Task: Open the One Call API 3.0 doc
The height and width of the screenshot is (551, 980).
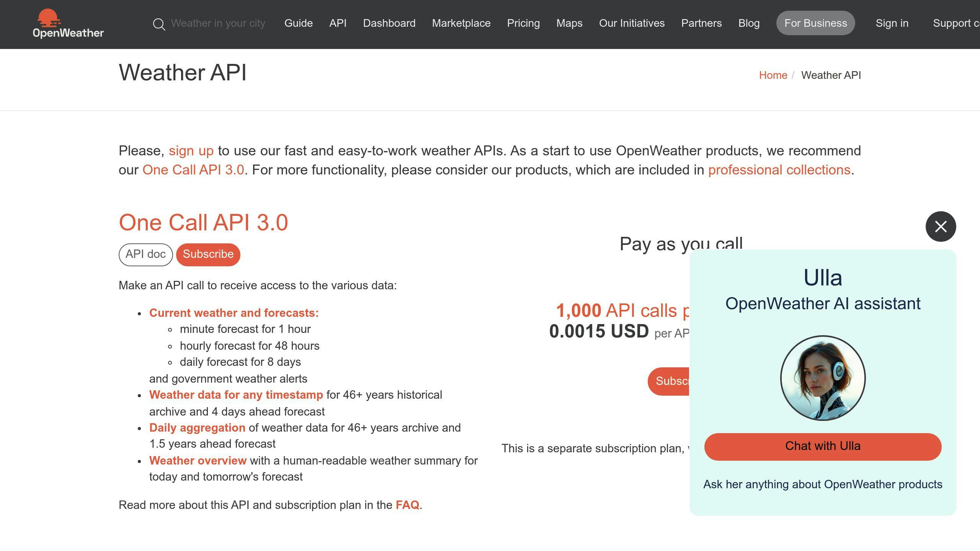Action: [145, 254]
